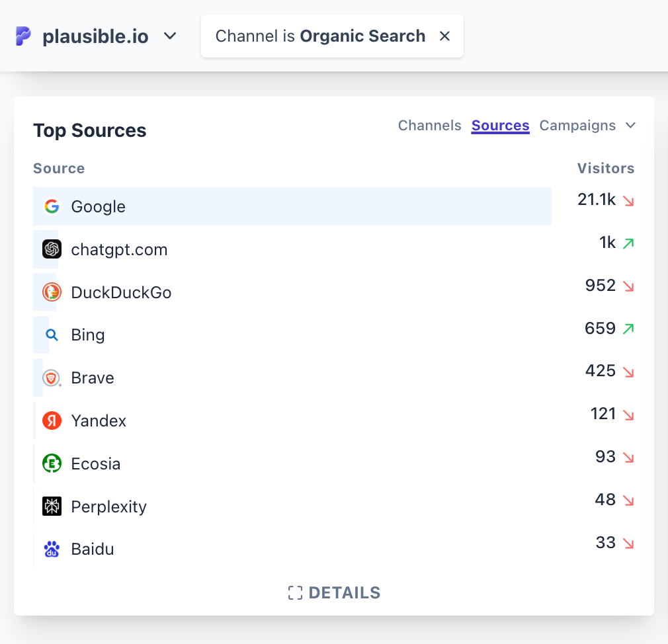Open the DETAILS view
This screenshot has width=668, height=644.
click(x=334, y=592)
